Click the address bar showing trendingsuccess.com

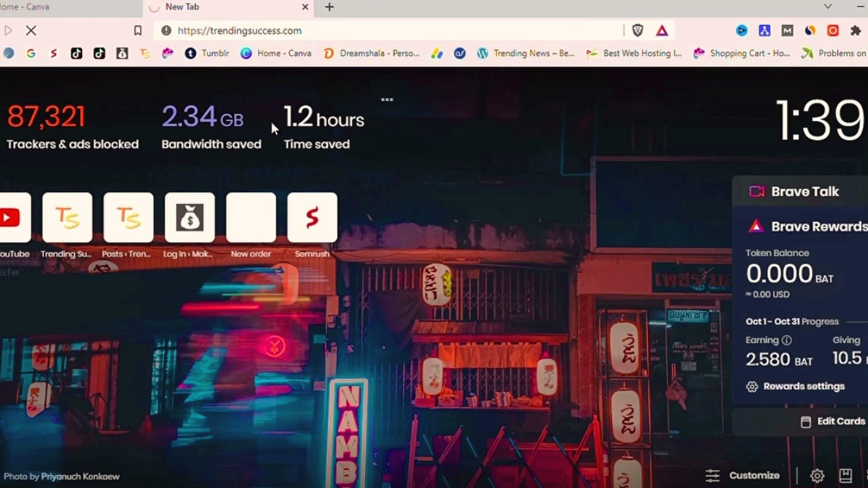pyautogui.click(x=239, y=31)
